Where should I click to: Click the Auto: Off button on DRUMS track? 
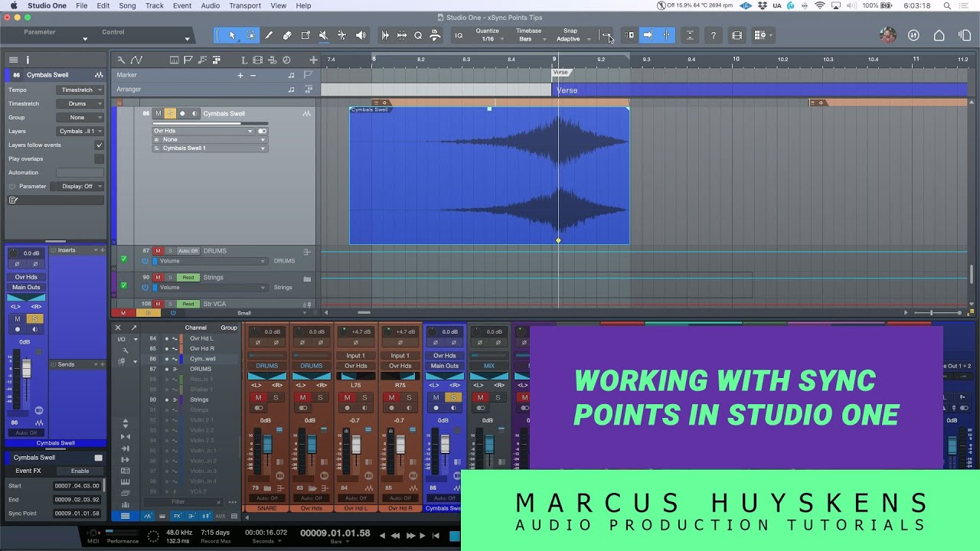click(x=188, y=251)
